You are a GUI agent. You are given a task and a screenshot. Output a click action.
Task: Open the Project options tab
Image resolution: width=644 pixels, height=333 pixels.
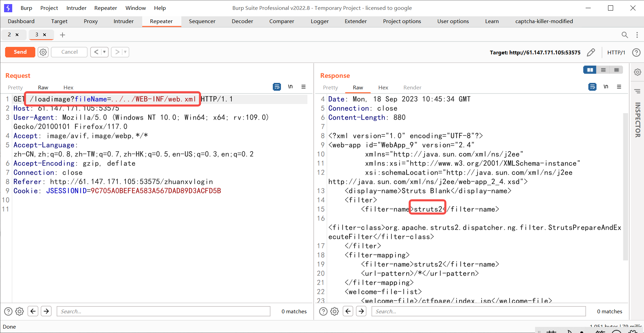coord(402,21)
